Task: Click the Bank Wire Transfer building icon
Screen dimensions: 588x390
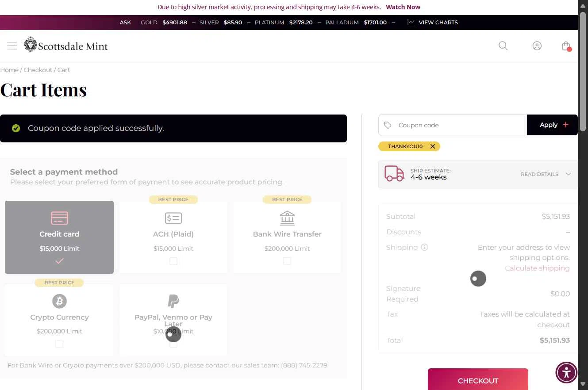Action: 287,218
